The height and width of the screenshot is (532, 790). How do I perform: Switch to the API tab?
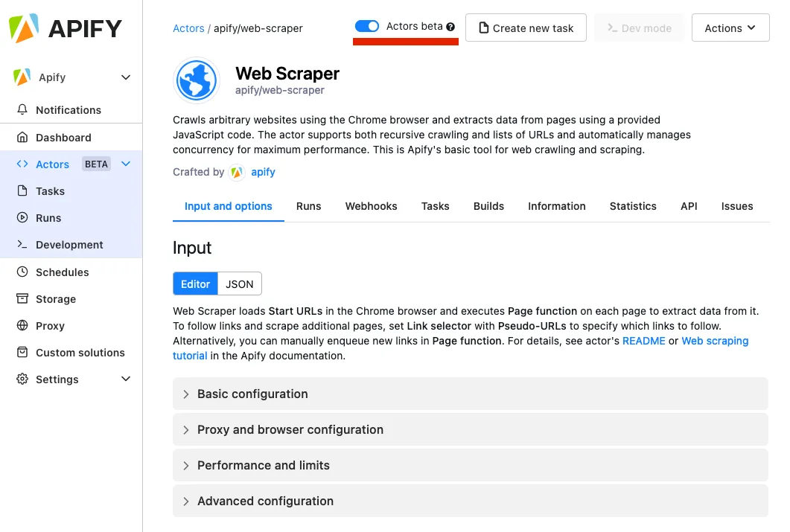coord(689,206)
